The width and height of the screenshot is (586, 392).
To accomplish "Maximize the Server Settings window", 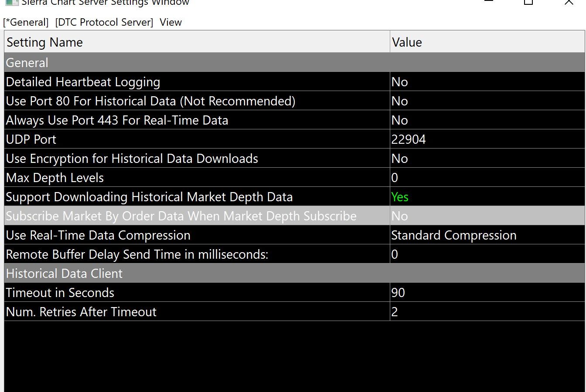I will click(x=528, y=2).
